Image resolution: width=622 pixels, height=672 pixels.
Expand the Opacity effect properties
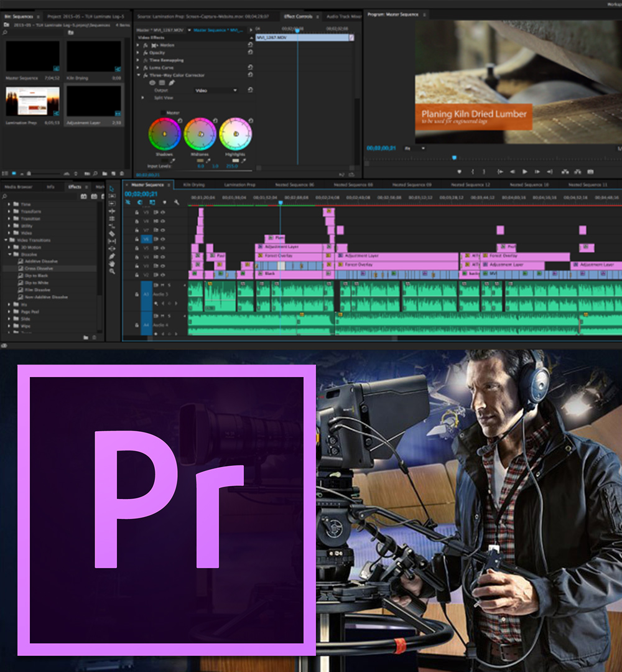point(138,53)
